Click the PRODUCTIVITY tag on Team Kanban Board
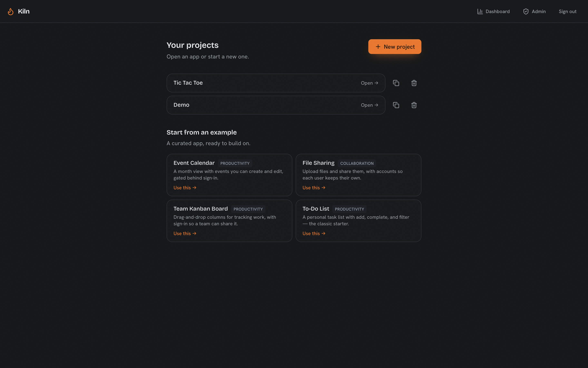The width and height of the screenshot is (588, 368). pos(248,209)
